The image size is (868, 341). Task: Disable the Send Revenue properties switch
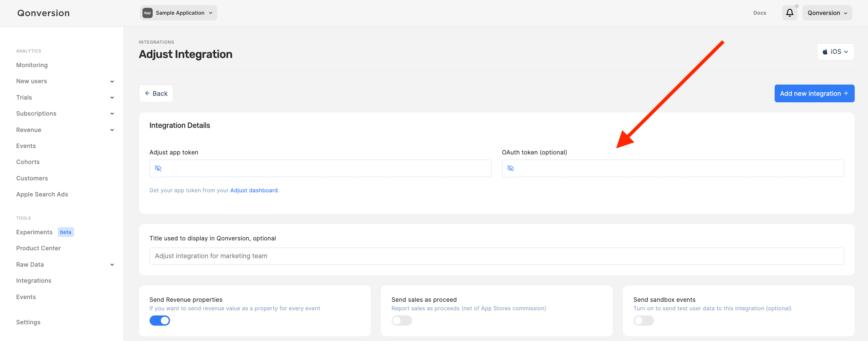click(x=160, y=321)
